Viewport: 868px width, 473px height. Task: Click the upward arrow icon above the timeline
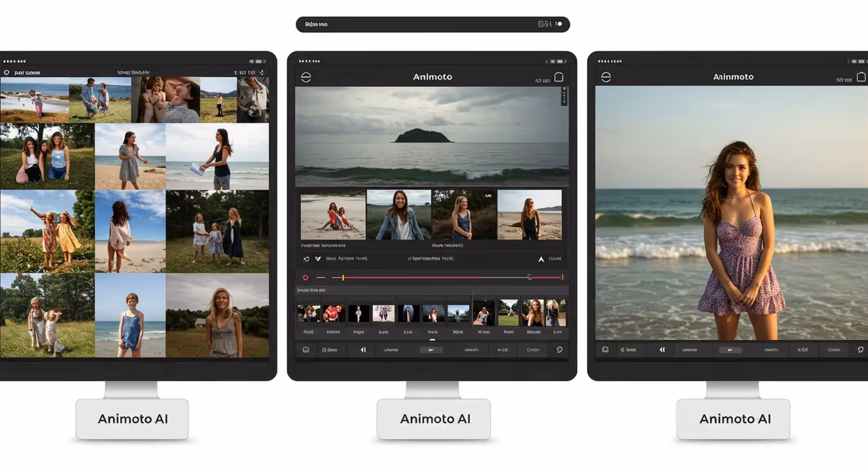(541, 259)
